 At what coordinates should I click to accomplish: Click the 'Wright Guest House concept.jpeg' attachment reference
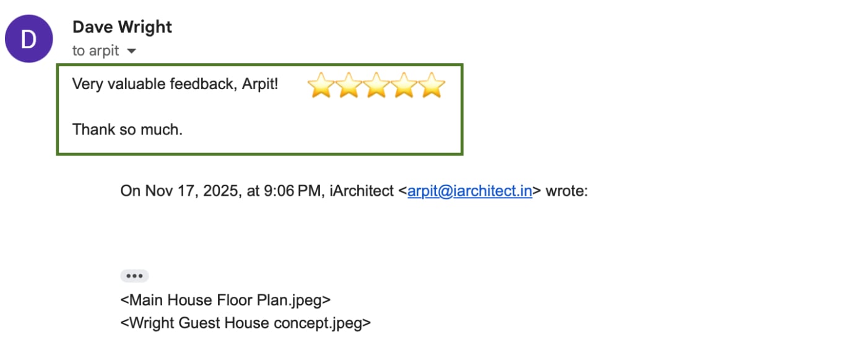tap(245, 323)
